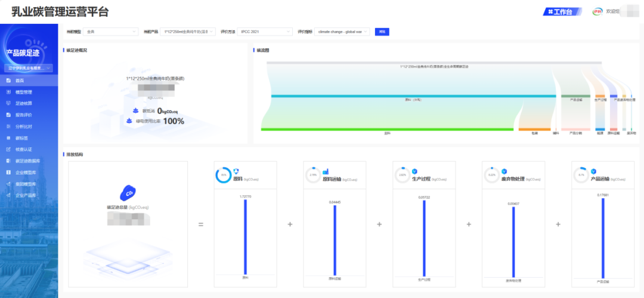Click the 报告评价 sidebar icon

(8, 115)
